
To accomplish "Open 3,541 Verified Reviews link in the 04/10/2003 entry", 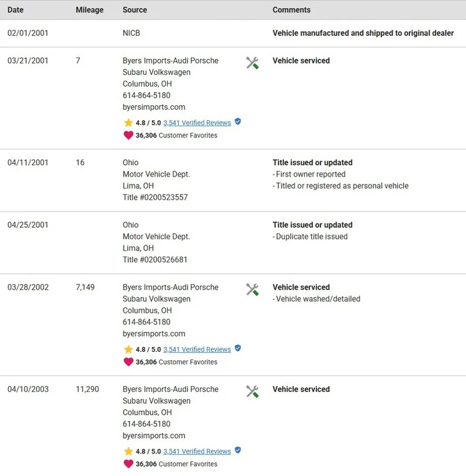I will pyautogui.click(x=197, y=452).
